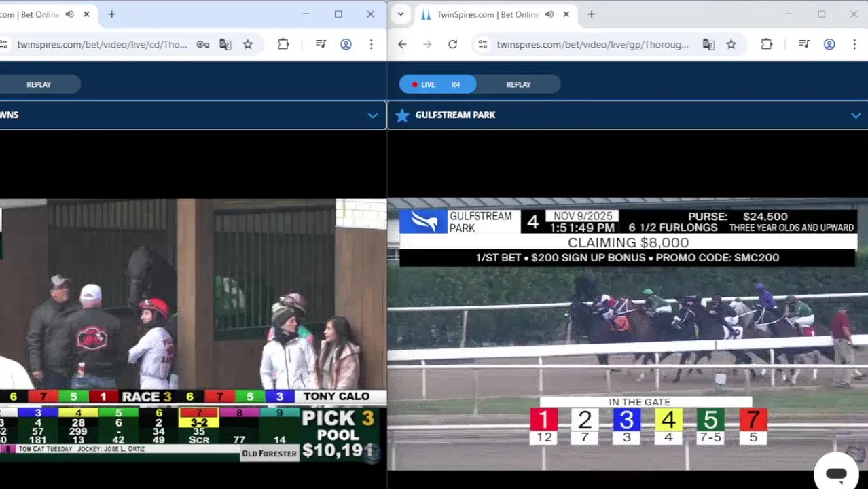Open a new tab in right window
The width and height of the screenshot is (868, 489).
point(591,14)
